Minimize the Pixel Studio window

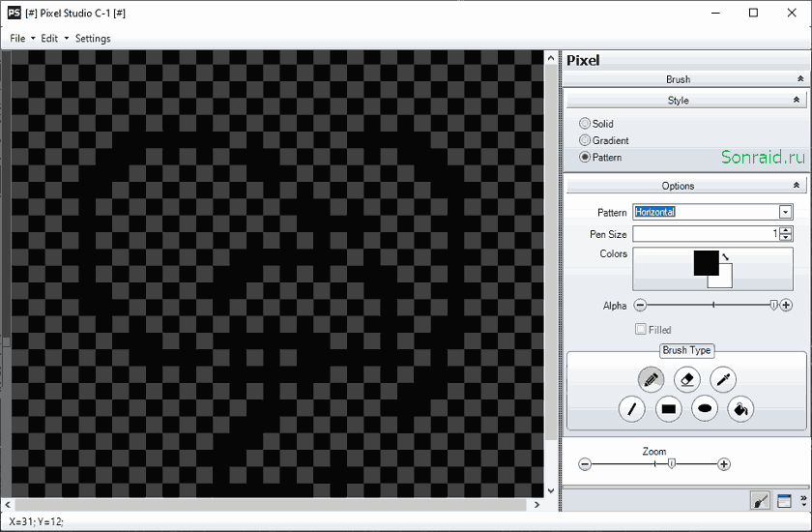click(715, 13)
